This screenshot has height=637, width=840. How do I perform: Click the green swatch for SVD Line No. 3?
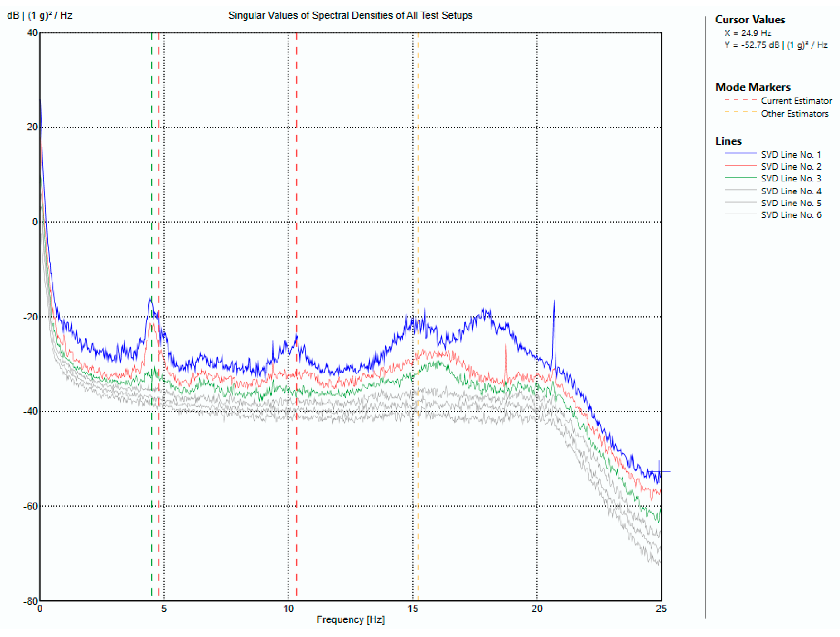click(x=740, y=177)
